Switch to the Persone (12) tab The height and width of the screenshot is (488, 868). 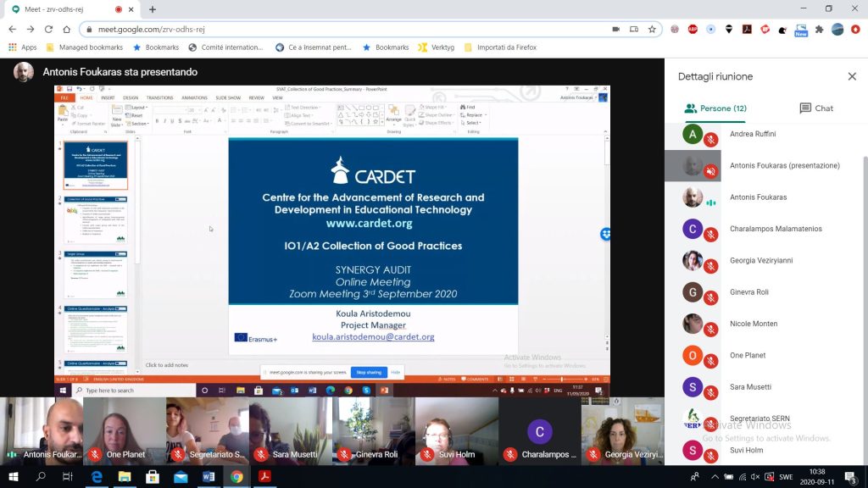[x=715, y=108]
